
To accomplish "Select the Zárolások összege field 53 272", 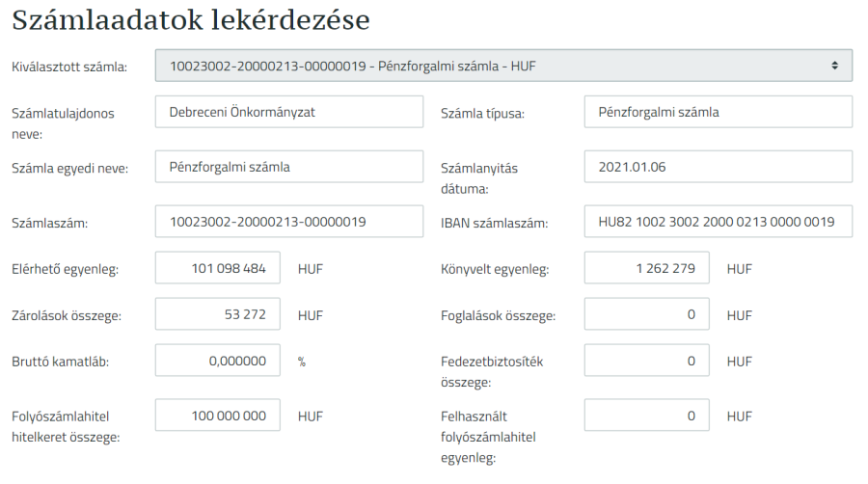I will click(x=218, y=313).
